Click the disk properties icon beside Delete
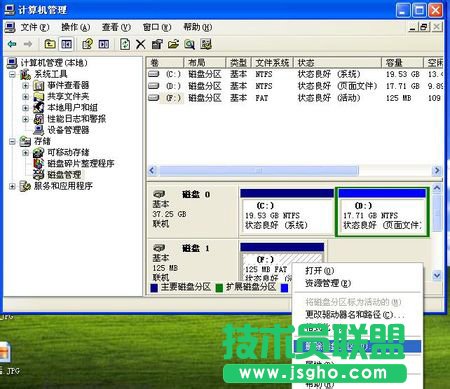450x389 pixels. (157, 44)
